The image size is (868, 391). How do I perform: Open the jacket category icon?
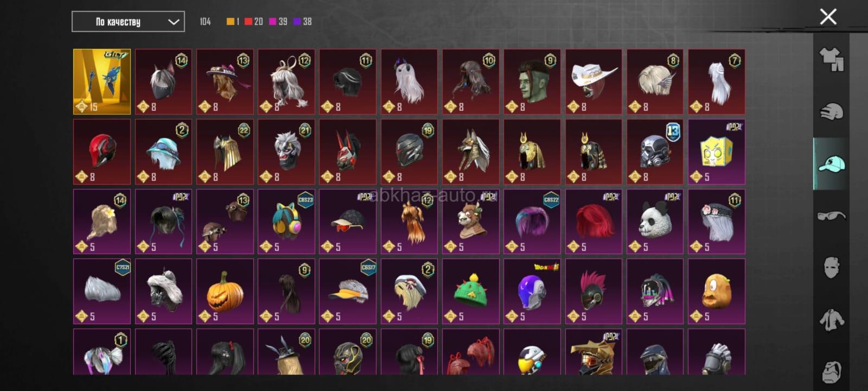click(x=831, y=320)
